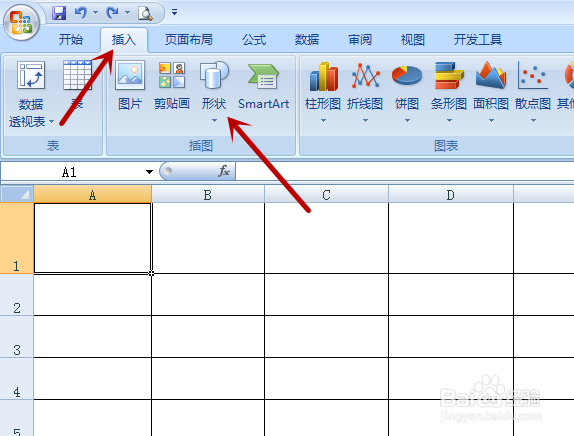Expand the Line chart (折线图) dropdown arrow

[365, 120]
